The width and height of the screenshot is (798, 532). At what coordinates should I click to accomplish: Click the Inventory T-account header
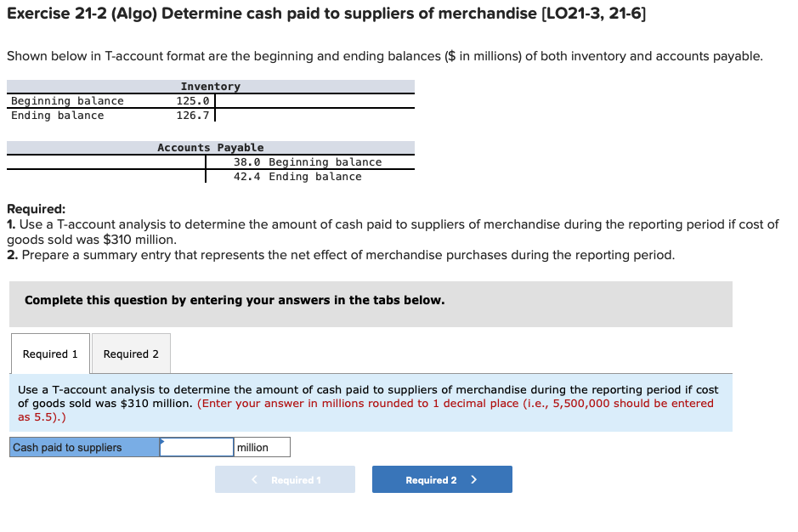210,86
